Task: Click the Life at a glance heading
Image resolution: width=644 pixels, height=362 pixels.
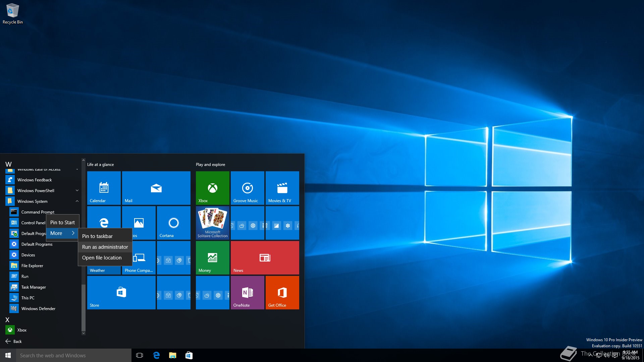Action: point(100,164)
